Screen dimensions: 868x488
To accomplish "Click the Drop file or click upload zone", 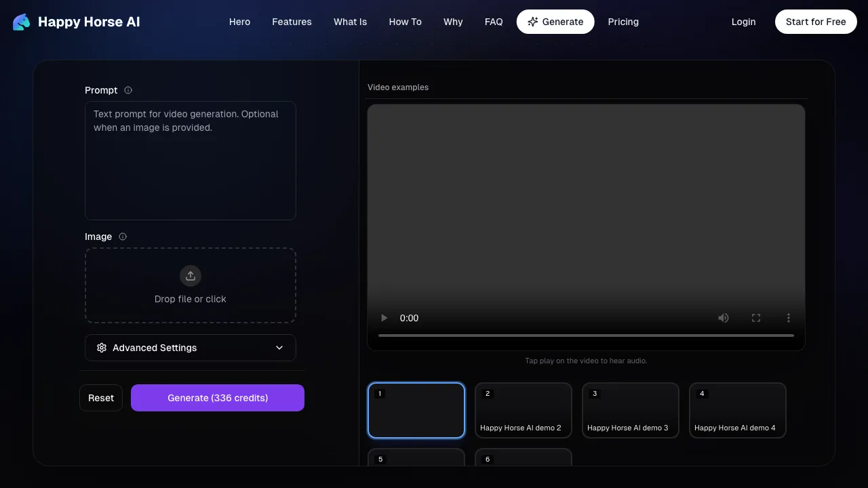I will click(x=191, y=285).
